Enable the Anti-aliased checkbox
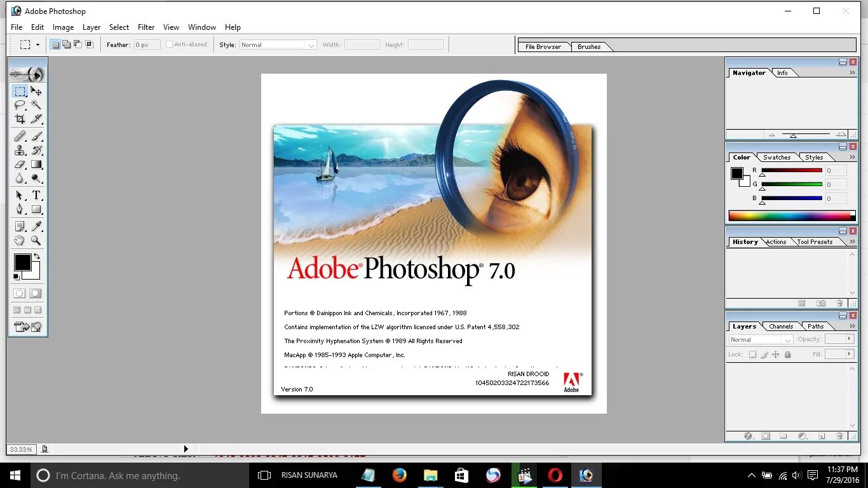The height and width of the screenshot is (488, 868). pyautogui.click(x=169, y=44)
